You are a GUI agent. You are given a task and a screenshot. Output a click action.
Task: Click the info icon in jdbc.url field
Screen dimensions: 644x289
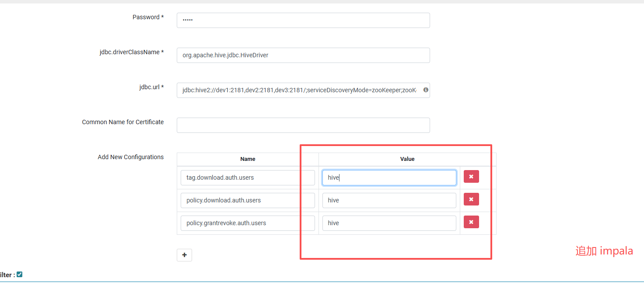coord(426,90)
